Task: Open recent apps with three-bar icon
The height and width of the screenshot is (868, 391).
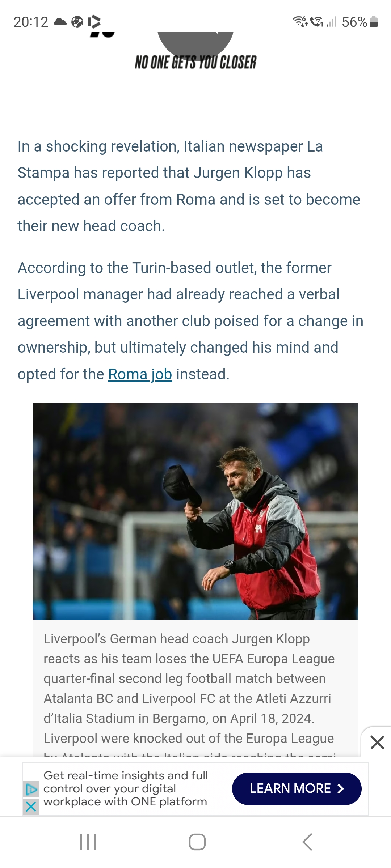Action: coord(88,842)
